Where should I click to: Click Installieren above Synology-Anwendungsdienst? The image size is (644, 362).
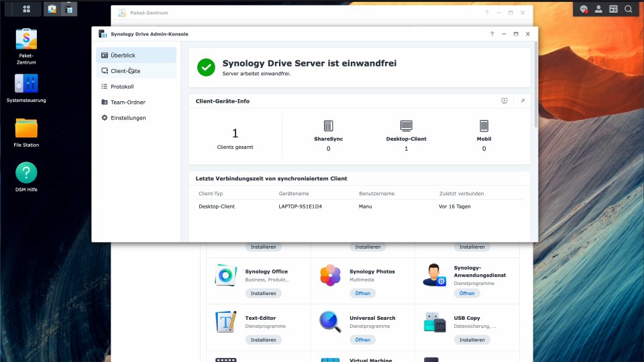tap(472, 247)
